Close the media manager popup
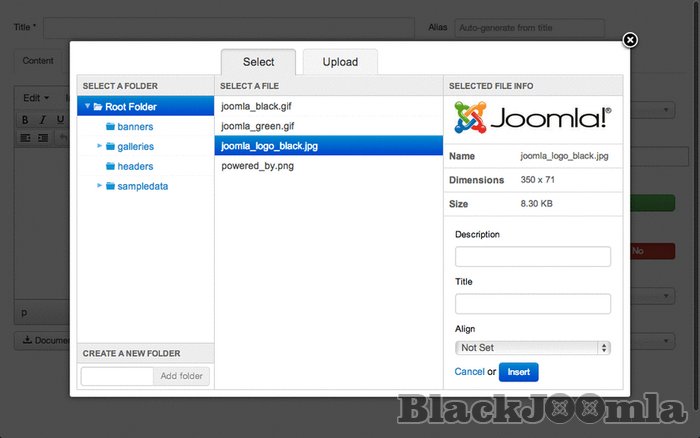 [630, 40]
